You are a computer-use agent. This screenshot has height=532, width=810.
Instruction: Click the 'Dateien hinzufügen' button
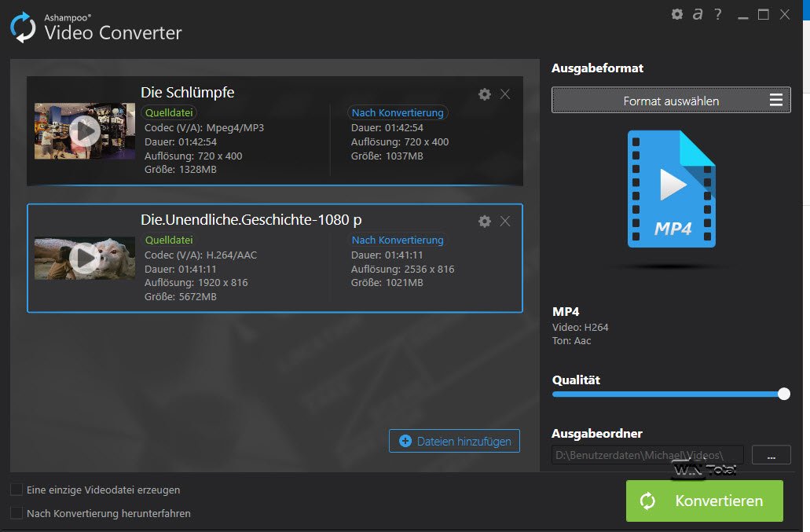point(455,441)
